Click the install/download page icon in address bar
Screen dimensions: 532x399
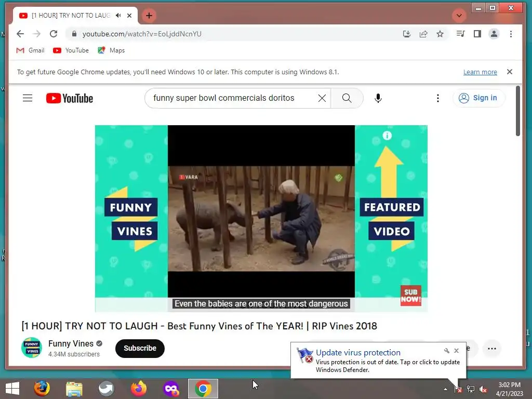point(406,34)
